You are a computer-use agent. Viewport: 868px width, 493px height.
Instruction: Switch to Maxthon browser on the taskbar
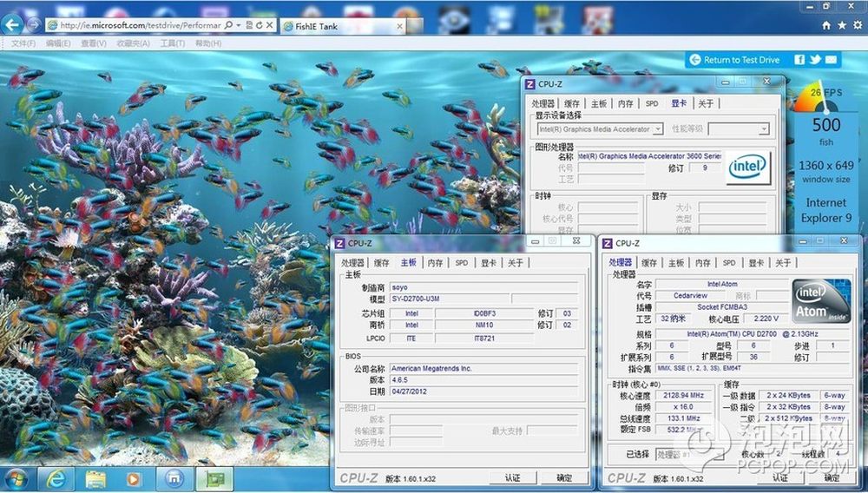click(x=174, y=478)
